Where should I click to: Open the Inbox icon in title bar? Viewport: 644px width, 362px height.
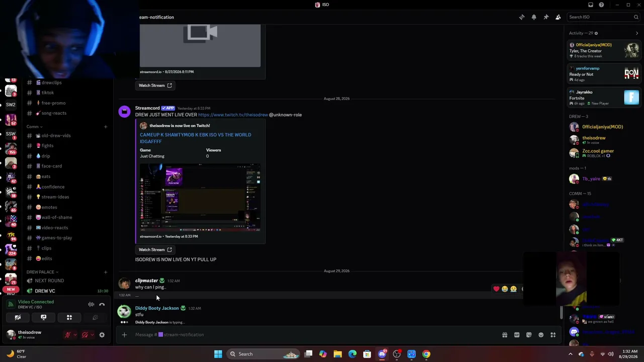tap(591, 5)
